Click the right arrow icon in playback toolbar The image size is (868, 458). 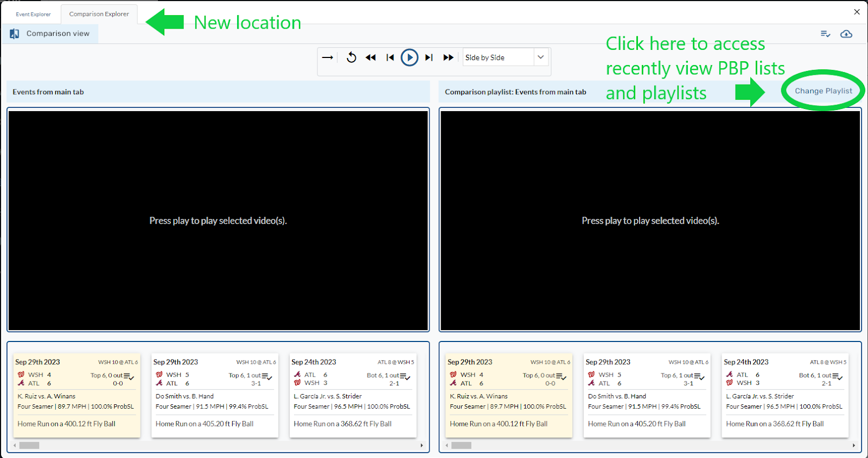328,57
